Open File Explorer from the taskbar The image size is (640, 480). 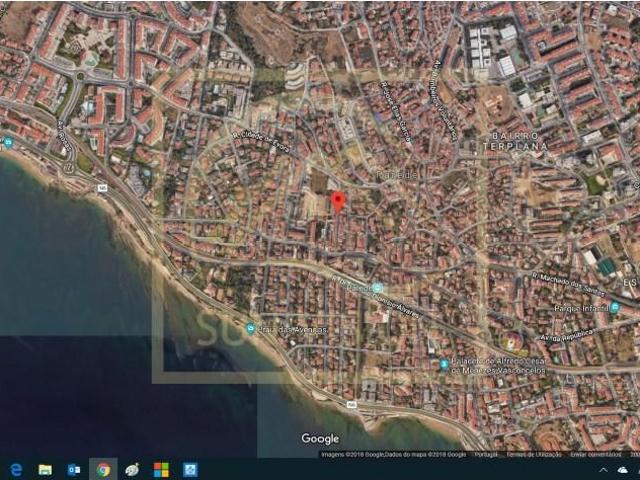pyautogui.click(x=45, y=469)
